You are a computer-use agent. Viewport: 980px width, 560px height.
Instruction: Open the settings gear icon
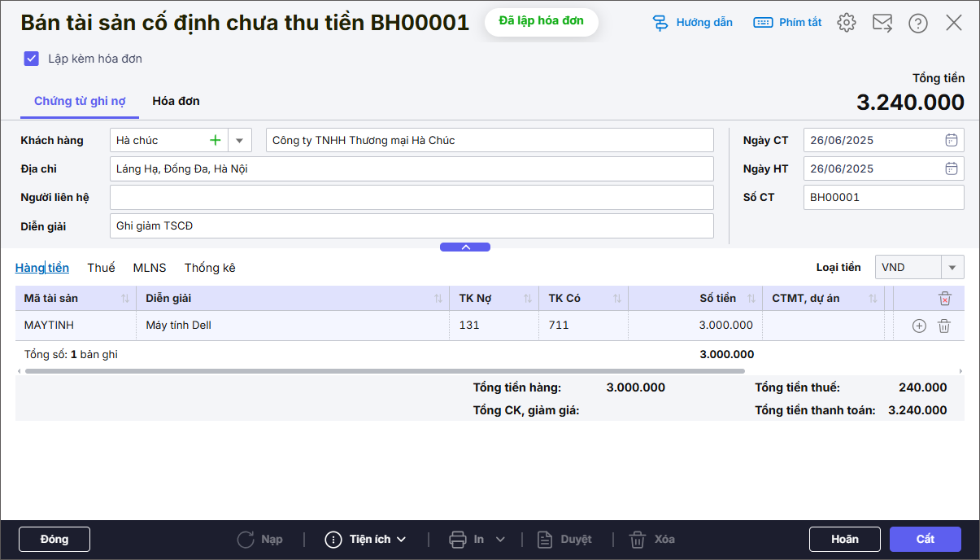(x=847, y=23)
